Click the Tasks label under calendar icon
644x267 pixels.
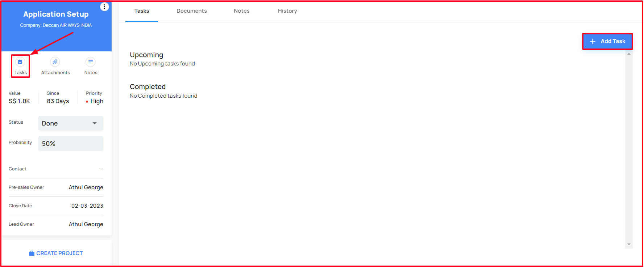[21, 73]
